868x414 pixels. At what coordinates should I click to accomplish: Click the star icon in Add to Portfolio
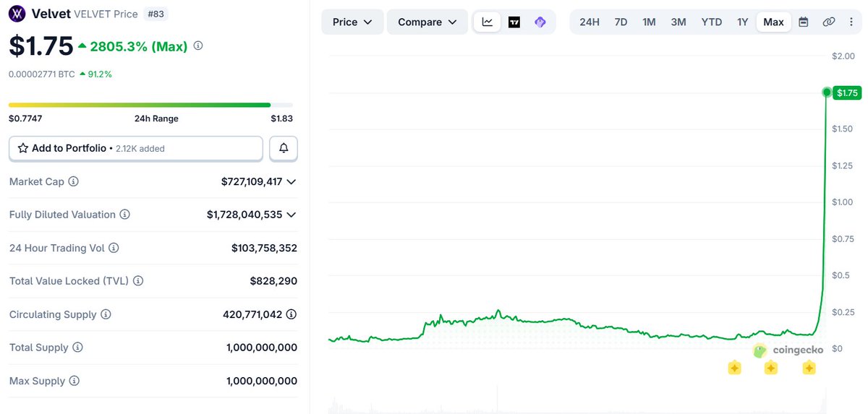22,148
